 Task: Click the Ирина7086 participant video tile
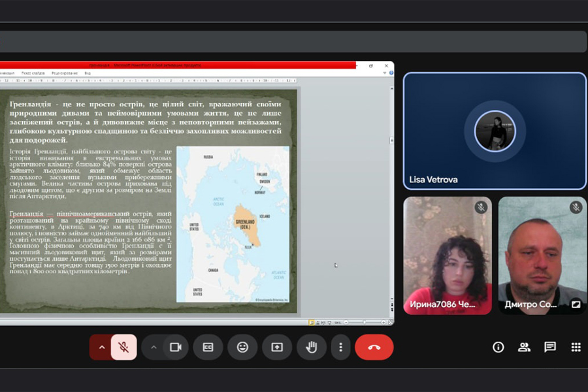click(x=448, y=255)
